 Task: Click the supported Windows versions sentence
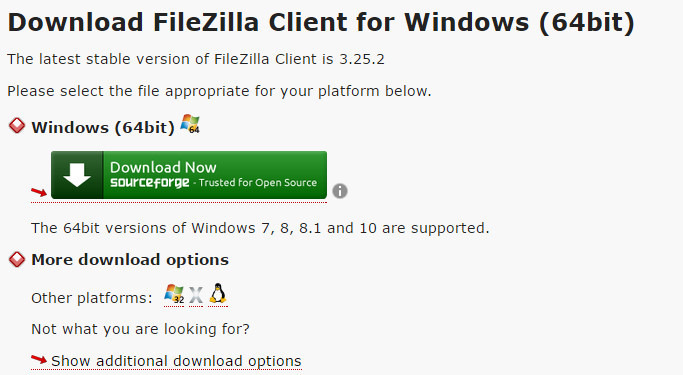pos(260,228)
